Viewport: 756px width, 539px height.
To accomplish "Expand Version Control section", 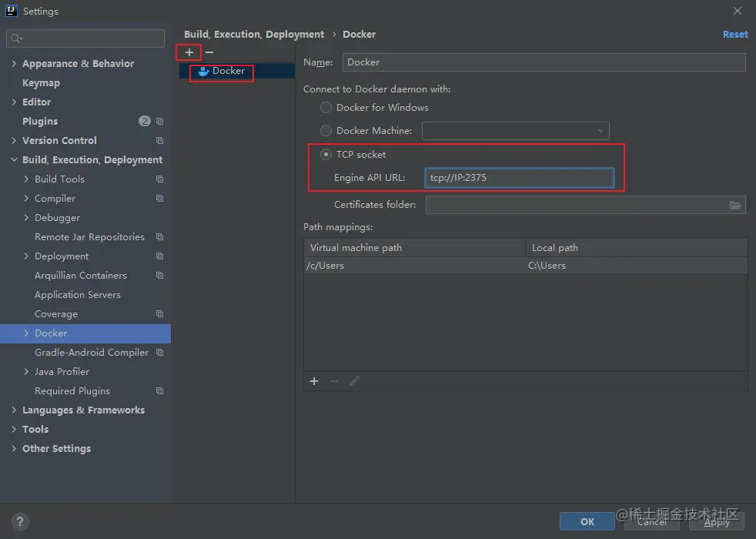I will pos(14,141).
